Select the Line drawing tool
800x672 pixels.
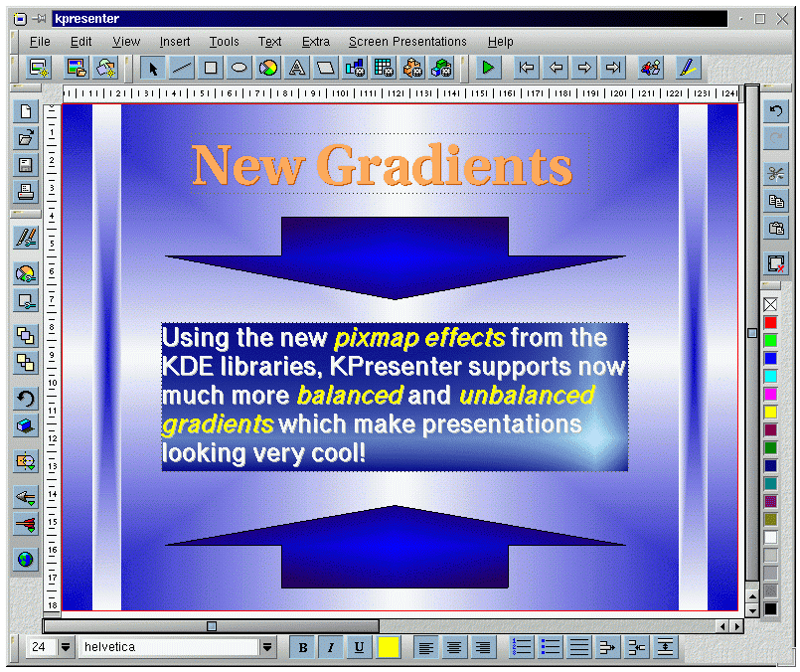[182, 68]
